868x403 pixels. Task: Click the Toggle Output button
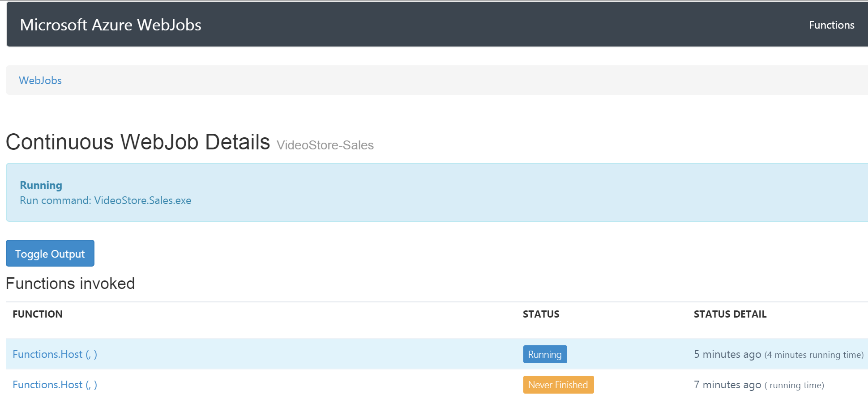[x=50, y=253]
